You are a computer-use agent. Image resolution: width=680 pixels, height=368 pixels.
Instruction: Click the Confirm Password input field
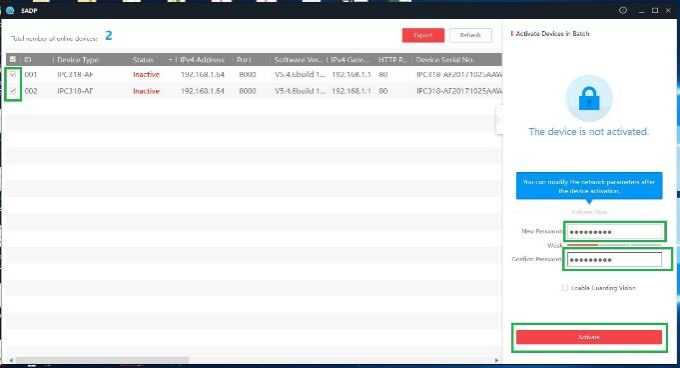[615, 260]
